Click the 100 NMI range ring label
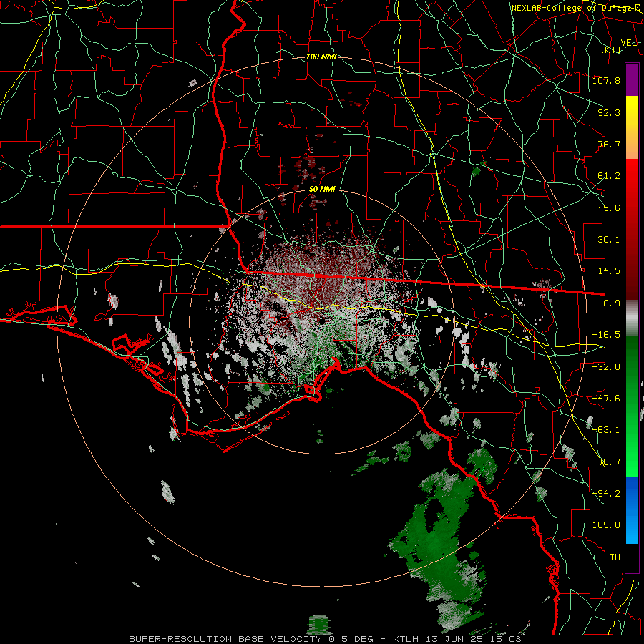Viewport: 644px width, 644px height. (x=321, y=57)
